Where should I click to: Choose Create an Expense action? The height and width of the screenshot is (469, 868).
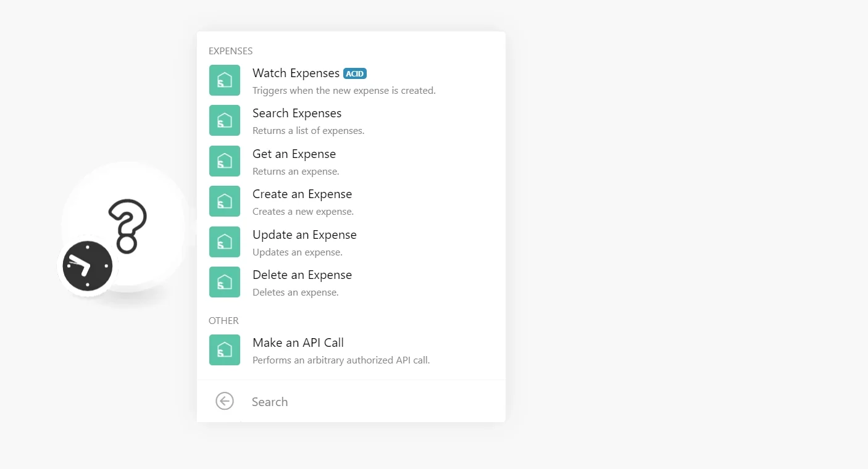(x=351, y=201)
